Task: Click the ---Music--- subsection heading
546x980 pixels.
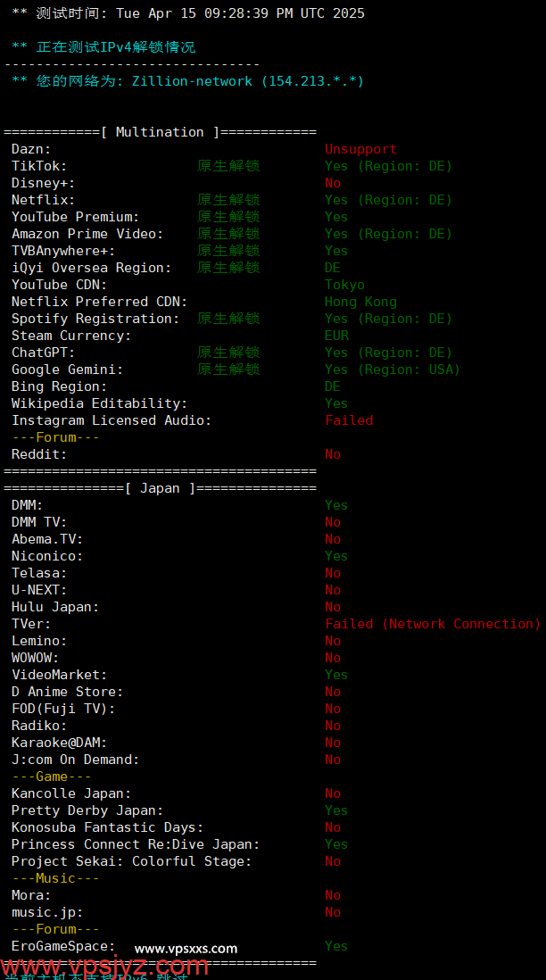Action: pos(55,878)
